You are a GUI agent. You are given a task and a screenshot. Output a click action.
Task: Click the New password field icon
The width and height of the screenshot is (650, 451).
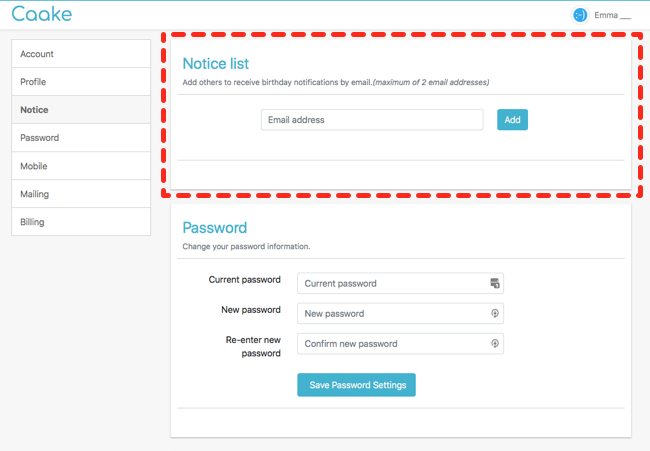pyautogui.click(x=495, y=313)
